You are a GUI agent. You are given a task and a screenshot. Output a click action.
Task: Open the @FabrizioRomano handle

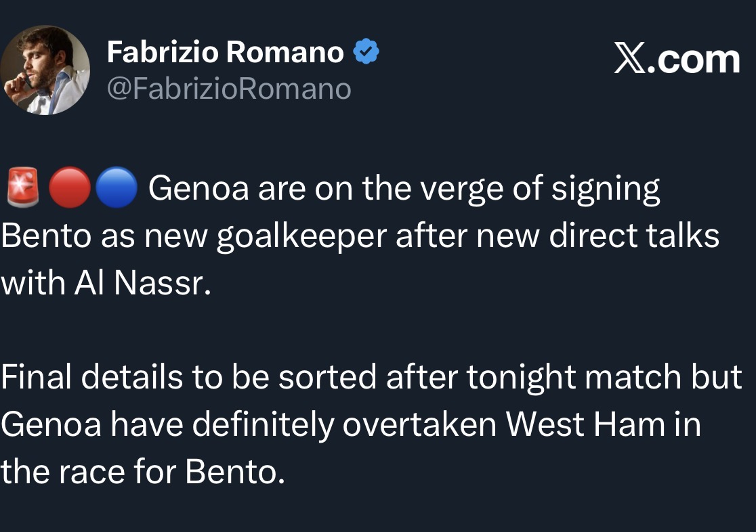[229, 89]
